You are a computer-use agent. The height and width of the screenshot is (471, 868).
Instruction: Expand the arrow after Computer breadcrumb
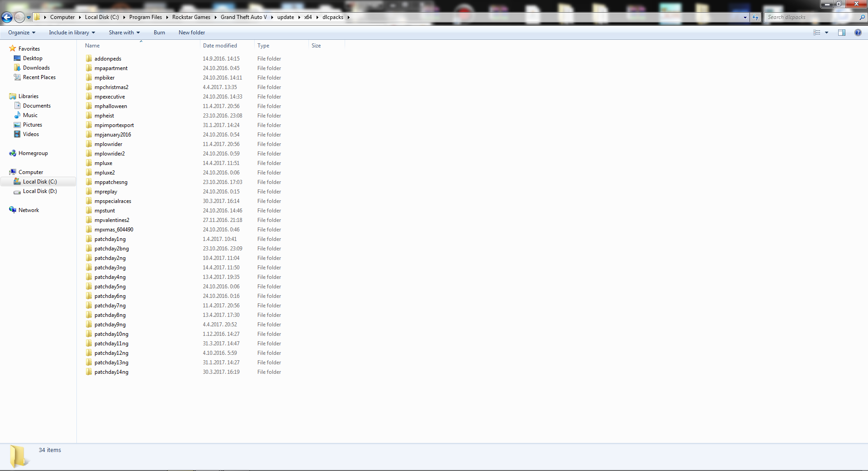click(80, 17)
